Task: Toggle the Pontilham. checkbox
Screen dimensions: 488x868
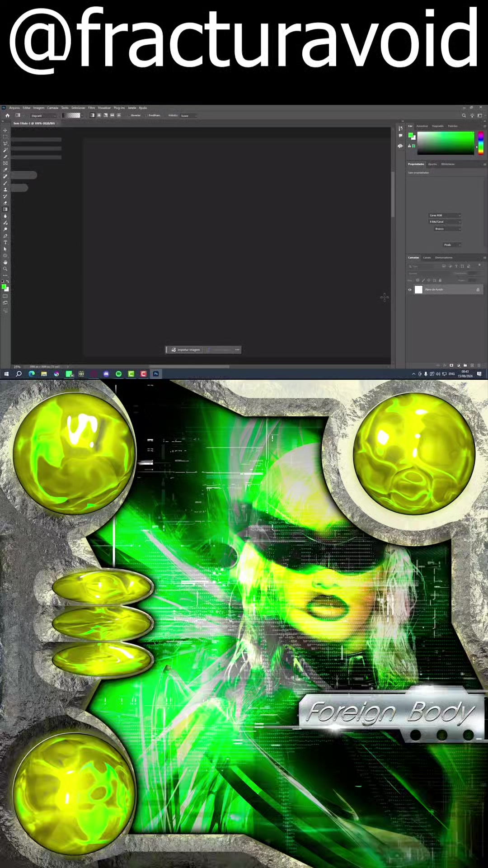Action: [146, 115]
